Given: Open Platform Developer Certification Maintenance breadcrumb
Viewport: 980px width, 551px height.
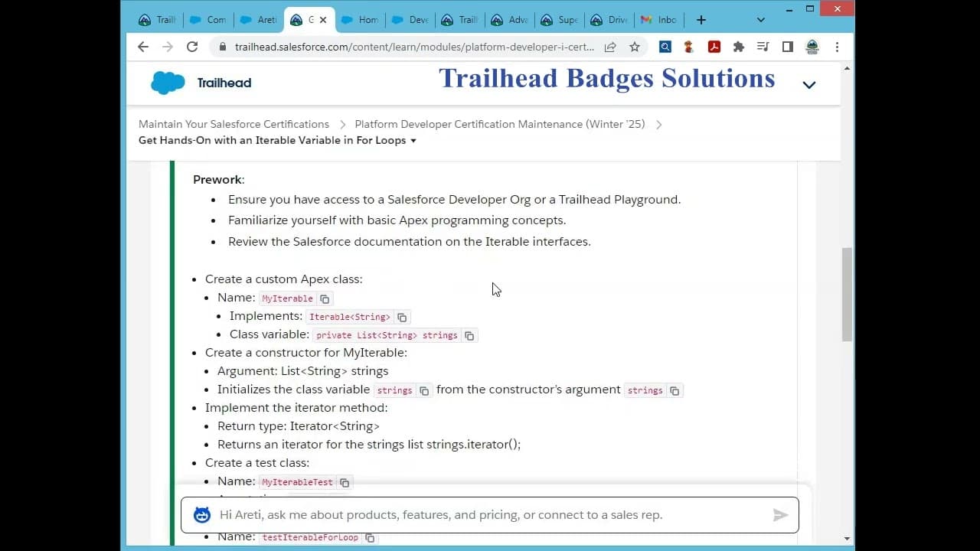Looking at the screenshot, I should (x=500, y=124).
